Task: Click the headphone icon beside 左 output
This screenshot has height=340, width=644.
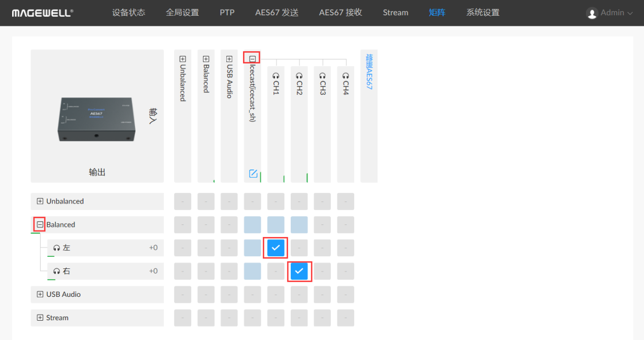Action: click(x=57, y=248)
